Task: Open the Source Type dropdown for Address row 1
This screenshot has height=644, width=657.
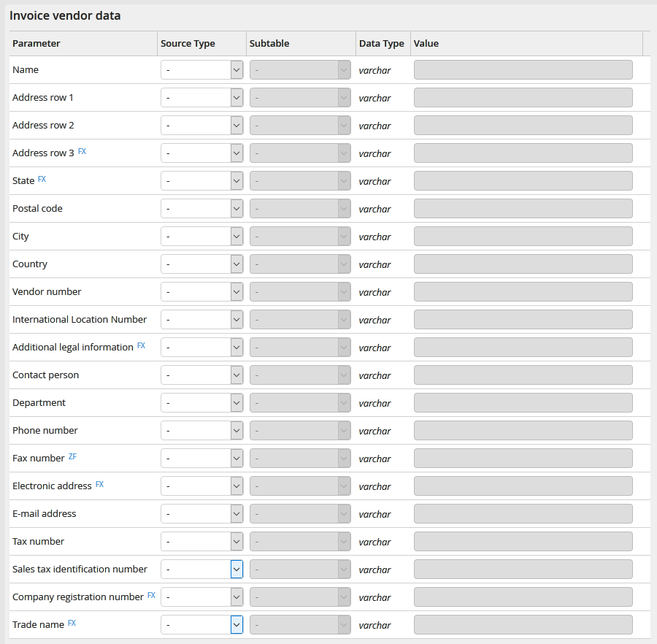Action: [x=202, y=98]
